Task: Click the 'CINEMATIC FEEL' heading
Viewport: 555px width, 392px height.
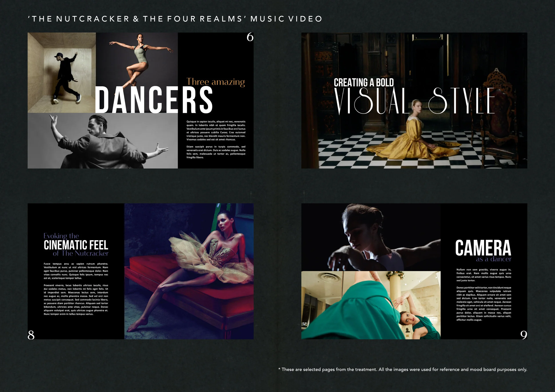Action: click(x=76, y=245)
